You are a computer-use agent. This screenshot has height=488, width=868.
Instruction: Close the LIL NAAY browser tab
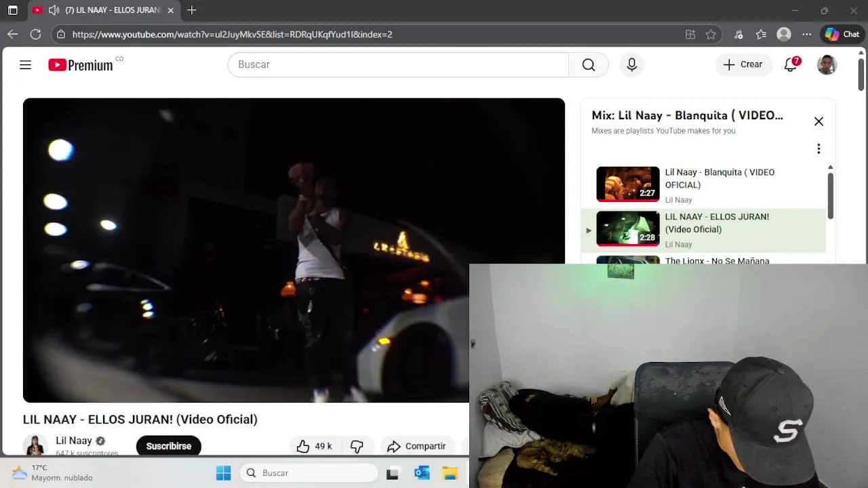pos(171,10)
